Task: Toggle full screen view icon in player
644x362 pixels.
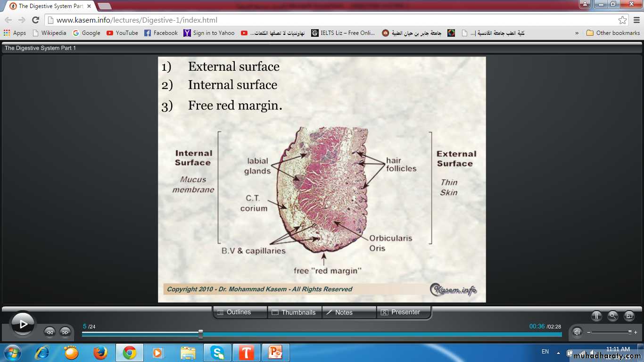Action: click(x=629, y=316)
